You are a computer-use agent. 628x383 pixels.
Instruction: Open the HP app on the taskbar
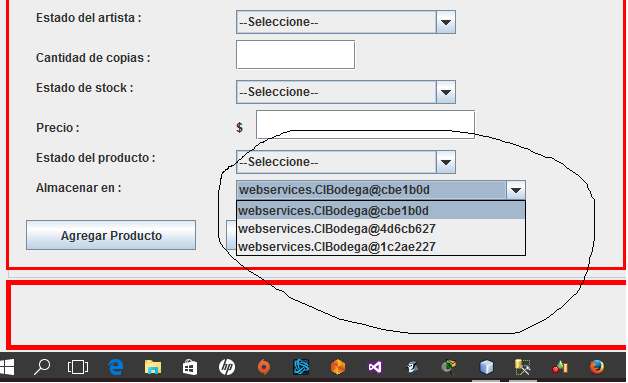click(227, 367)
